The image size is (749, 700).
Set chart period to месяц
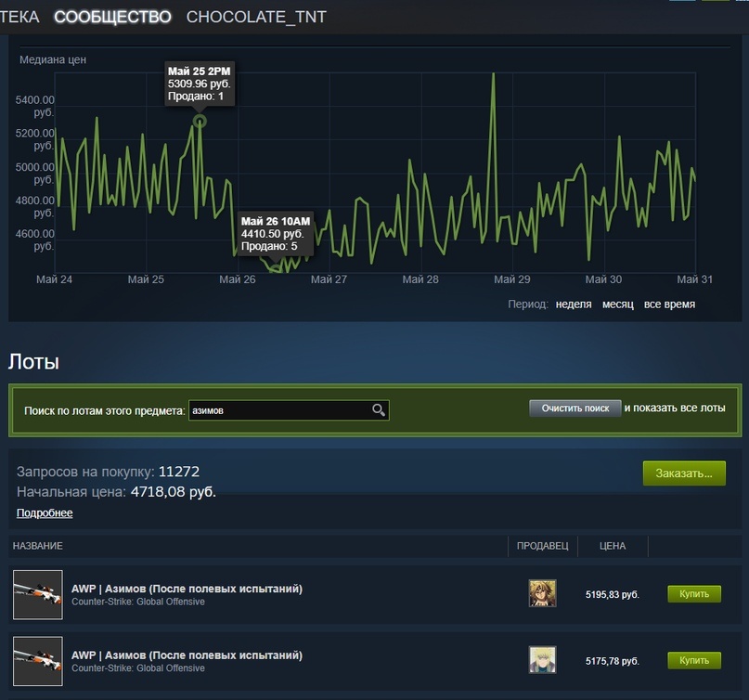tap(617, 305)
